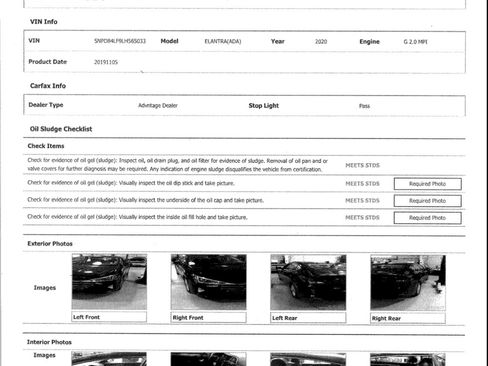
Task: Select the engine value G 2.0 MPI
Action: (x=415, y=42)
